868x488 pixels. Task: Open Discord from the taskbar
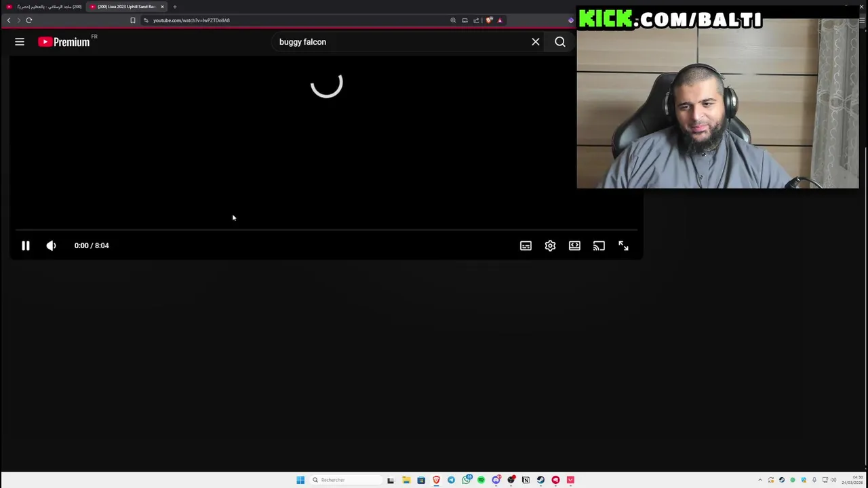pos(496,480)
